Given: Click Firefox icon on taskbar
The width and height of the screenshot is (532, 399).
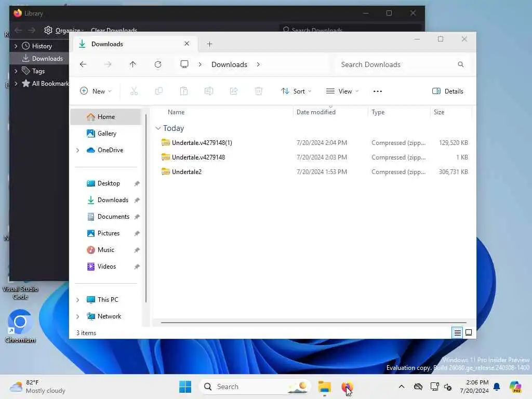Looking at the screenshot, I should pyautogui.click(x=347, y=387).
